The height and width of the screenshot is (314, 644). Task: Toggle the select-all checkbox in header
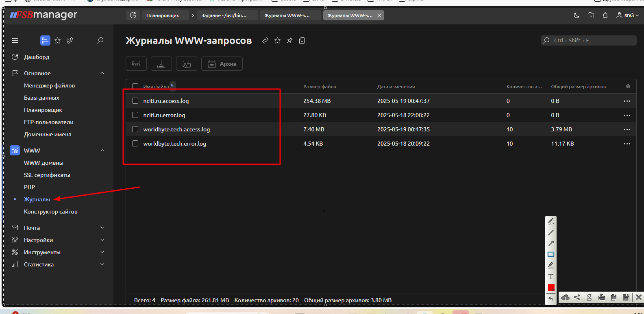(x=135, y=86)
